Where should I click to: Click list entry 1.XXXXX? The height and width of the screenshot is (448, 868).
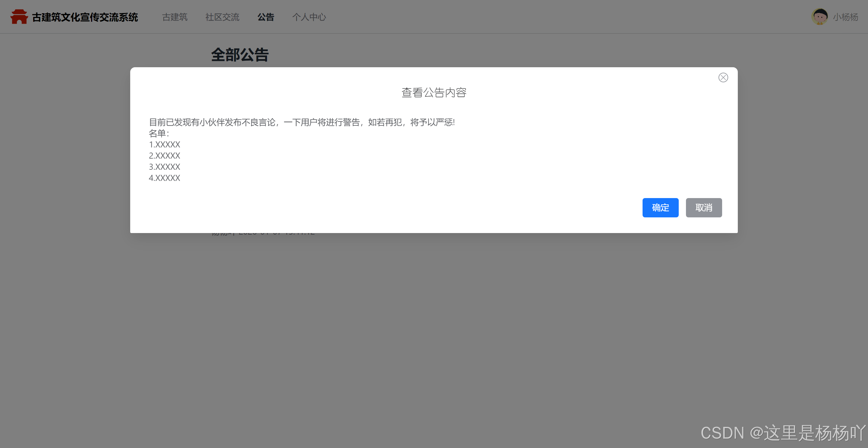(165, 145)
